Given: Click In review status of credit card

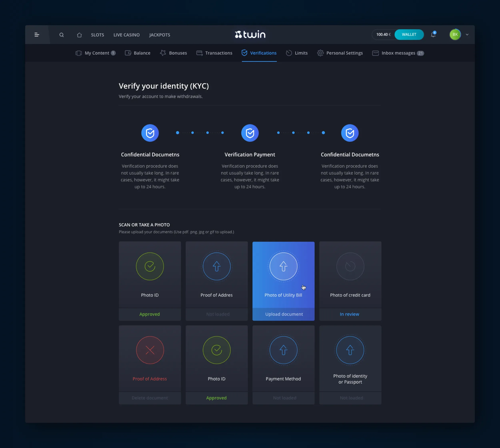Looking at the screenshot, I should click(x=349, y=314).
